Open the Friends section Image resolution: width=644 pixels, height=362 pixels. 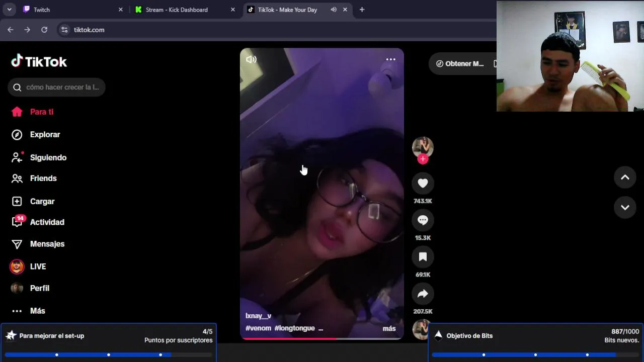point(34,178)
